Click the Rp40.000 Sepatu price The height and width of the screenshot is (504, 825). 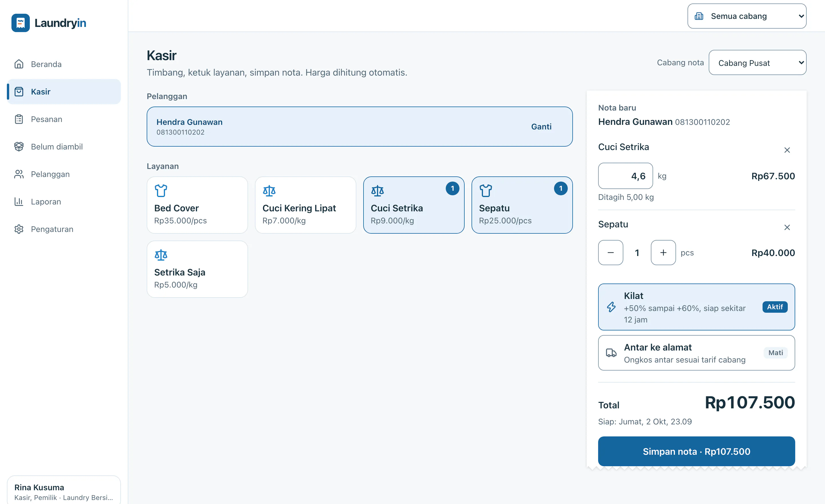pyautogui.click(x=773, y=253)
